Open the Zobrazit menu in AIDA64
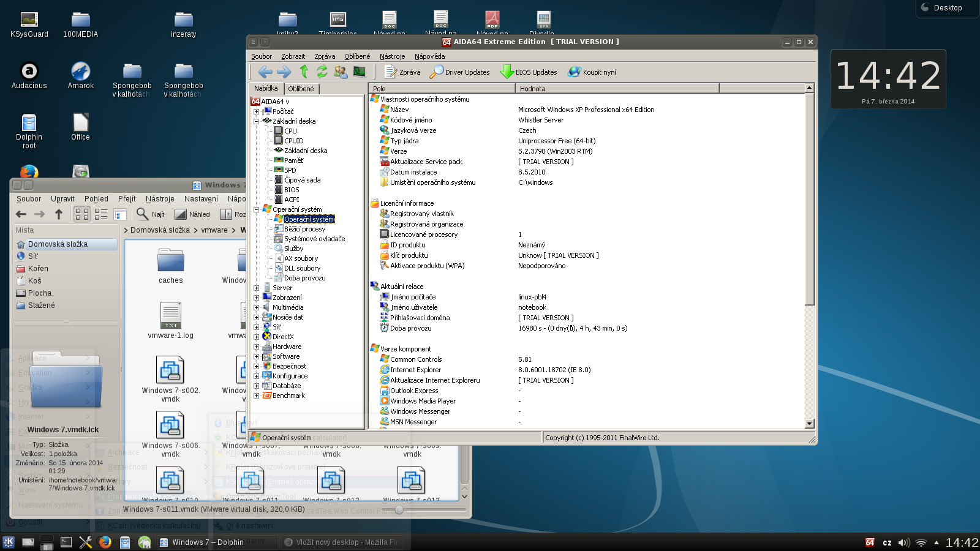Viewport: 980px width, 551px height. [293, 56]
